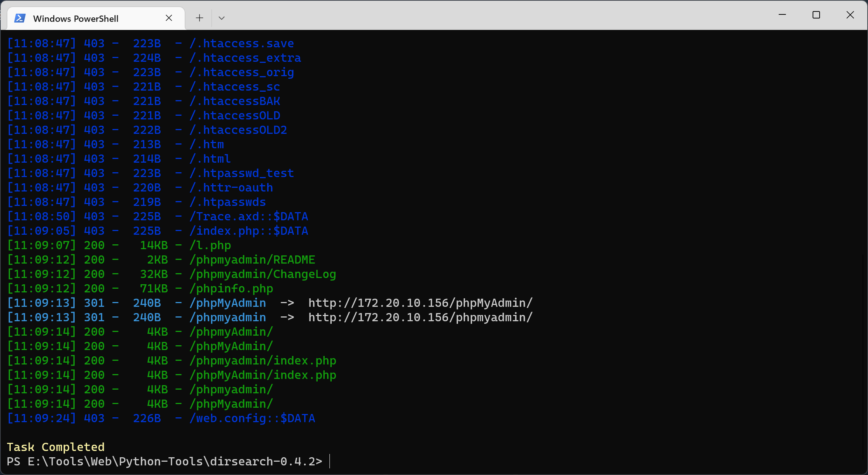Viewport: 868px width, 475px height.
Task: Open a new tab with plus button
Action: point(199,18)
